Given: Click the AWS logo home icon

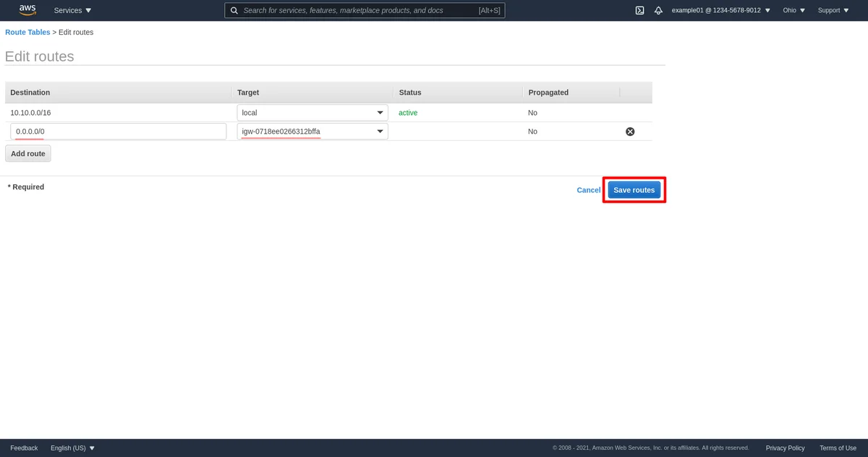Looking at the screenshot, I should pos(27,10).
